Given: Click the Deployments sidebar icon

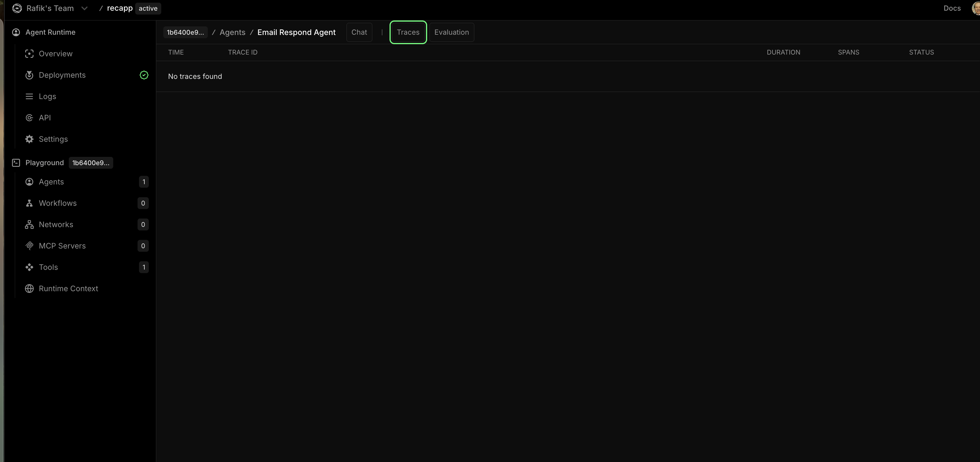Looking at the screenshot, I should 29,75.
